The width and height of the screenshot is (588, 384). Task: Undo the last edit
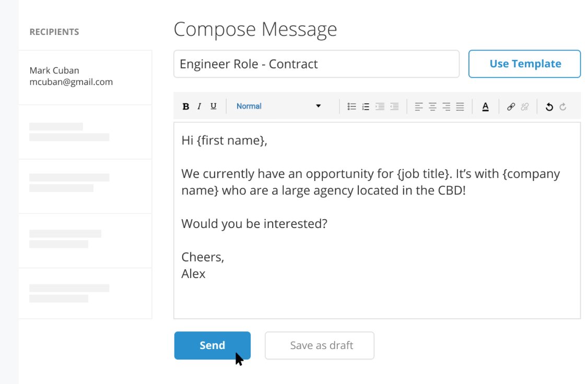point(549,106)
